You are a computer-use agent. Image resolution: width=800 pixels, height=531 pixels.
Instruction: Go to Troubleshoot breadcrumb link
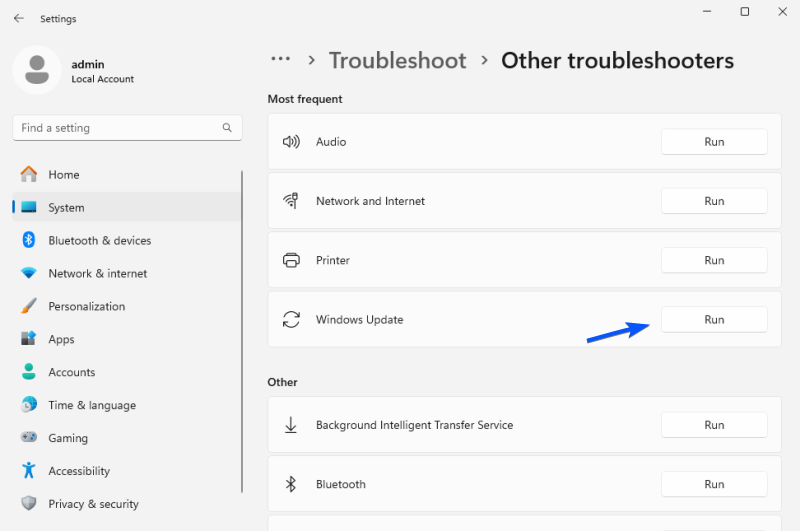point(397,61)
